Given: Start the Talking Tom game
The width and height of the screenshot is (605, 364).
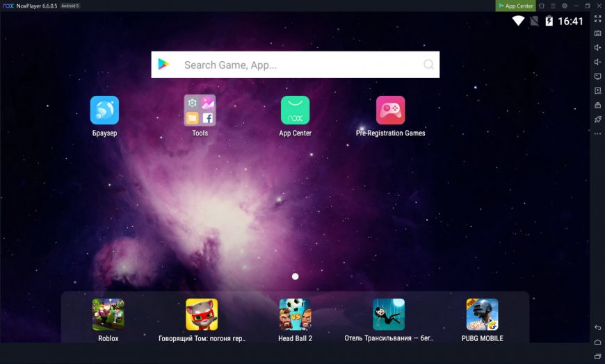Looking at the screenshot, I should point(202,315).
